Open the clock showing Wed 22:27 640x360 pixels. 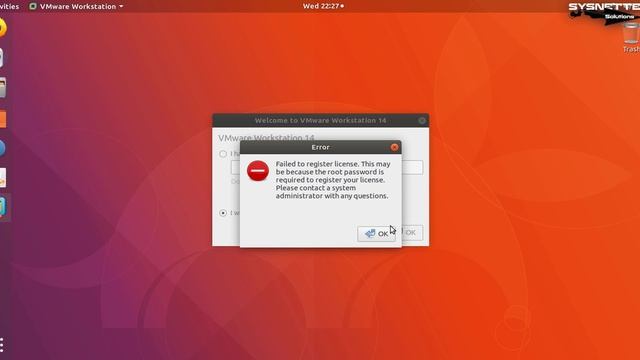[323, 6]
